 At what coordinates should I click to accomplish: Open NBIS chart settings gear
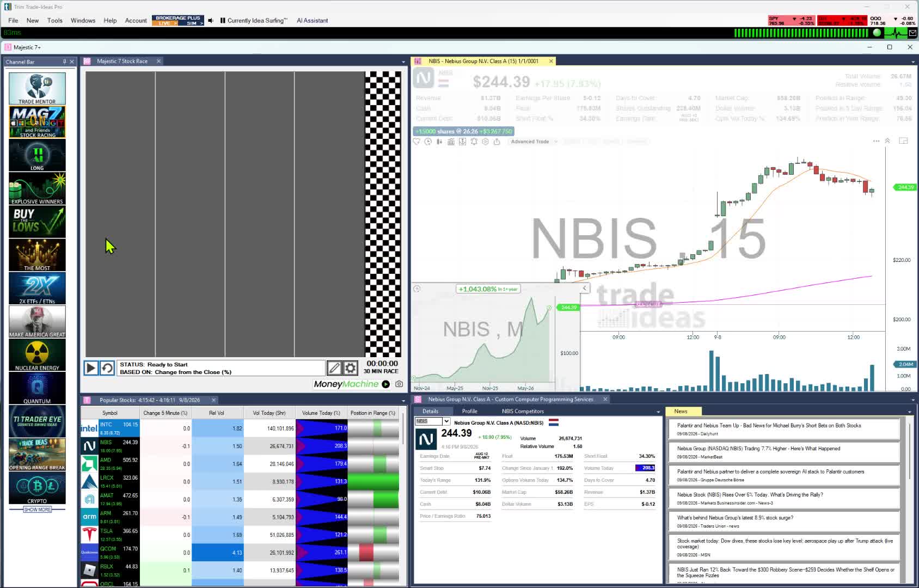pos(485,142)
